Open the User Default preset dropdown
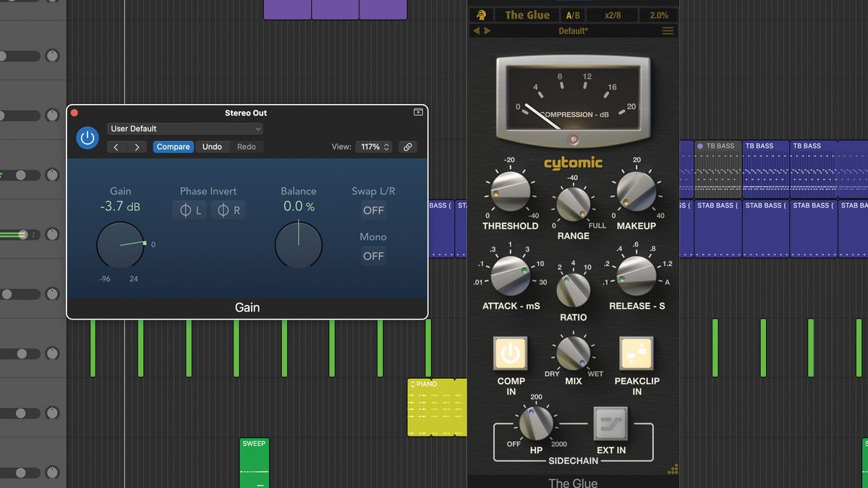This screenshot has width=868, height=488. pos(184,128)
